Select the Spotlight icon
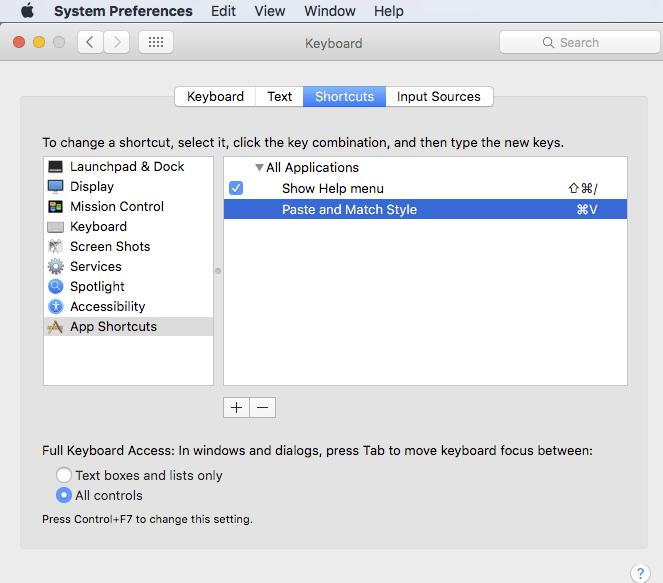The width and height of the screenshot is (663, 583). [55, 286]
